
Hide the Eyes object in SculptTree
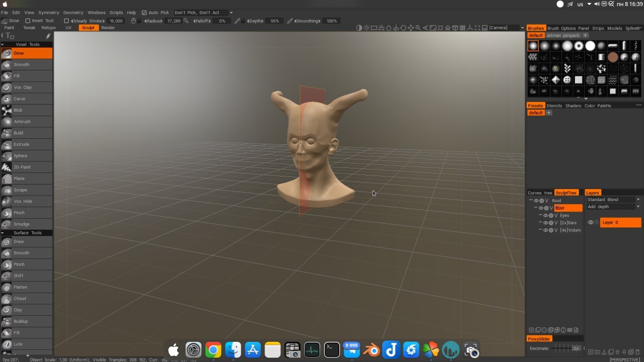tap(545, 216)
